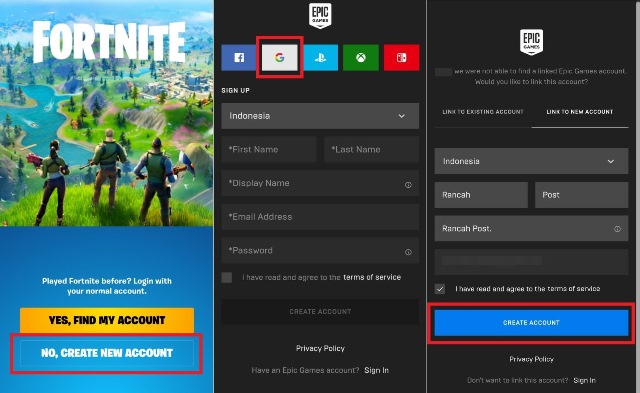The width and height of the screenshot is (640, 393).
Task: Show Password info icon in sign-up form
Action: tap(408, 252)
